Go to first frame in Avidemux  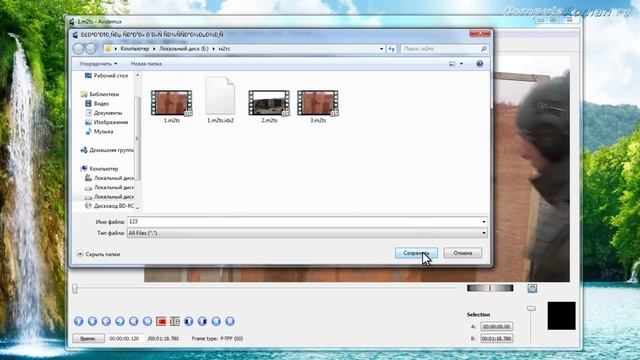coord(216,321)
